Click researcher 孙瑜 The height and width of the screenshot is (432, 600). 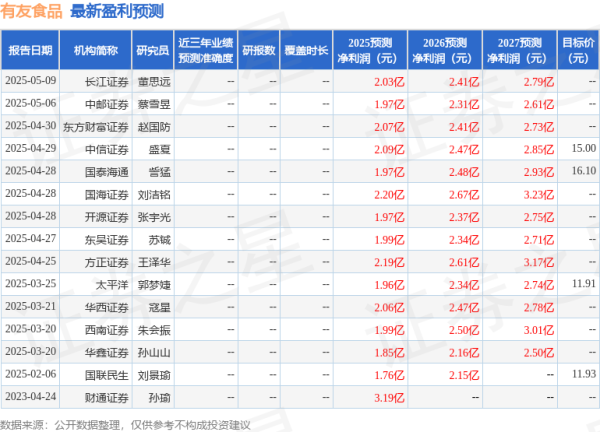(159, 398)
